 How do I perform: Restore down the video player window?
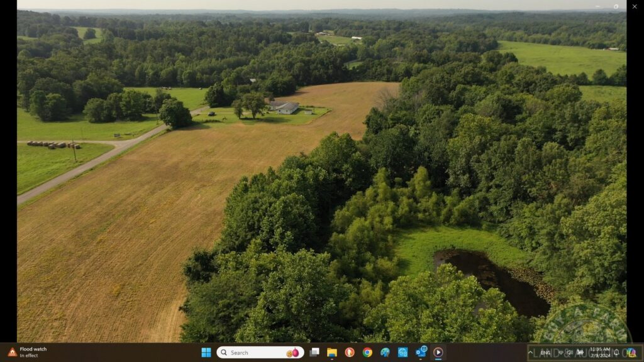(616, 6)
